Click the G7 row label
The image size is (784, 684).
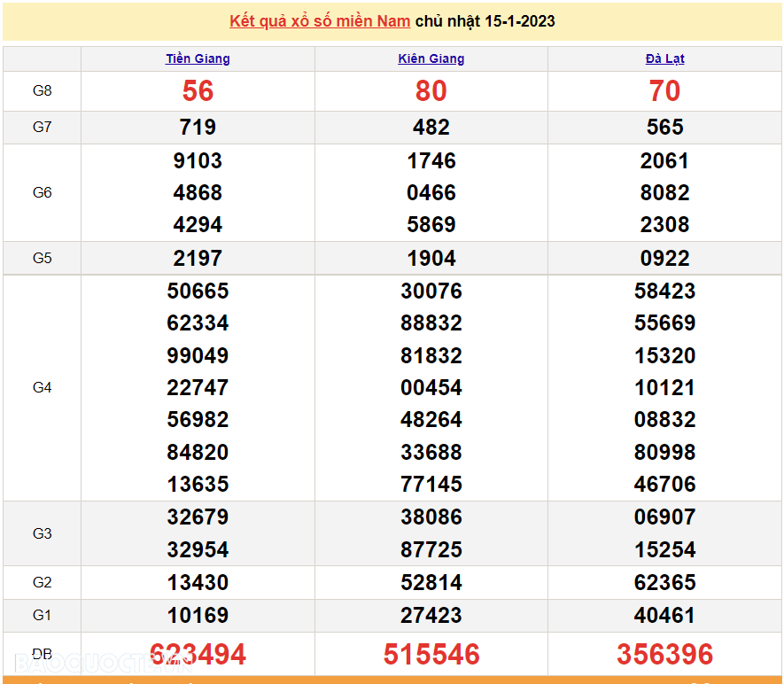pos(42,128)
